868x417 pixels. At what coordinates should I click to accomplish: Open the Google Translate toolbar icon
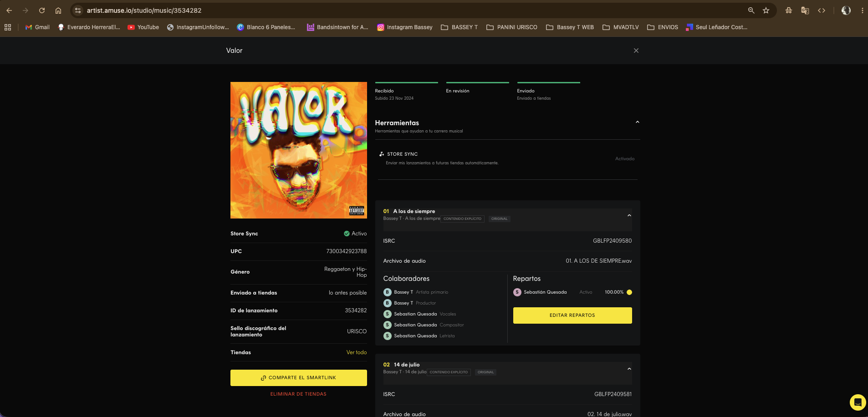pos(805,10)
